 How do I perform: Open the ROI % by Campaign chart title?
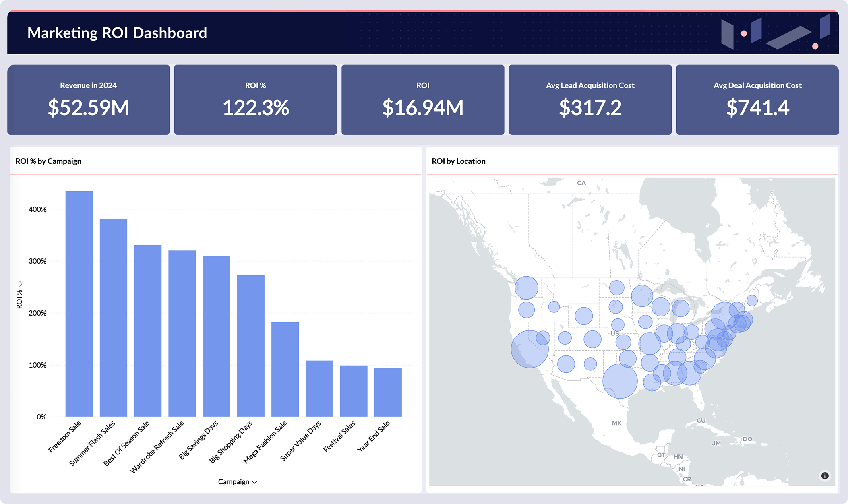(x=48, y=161)
